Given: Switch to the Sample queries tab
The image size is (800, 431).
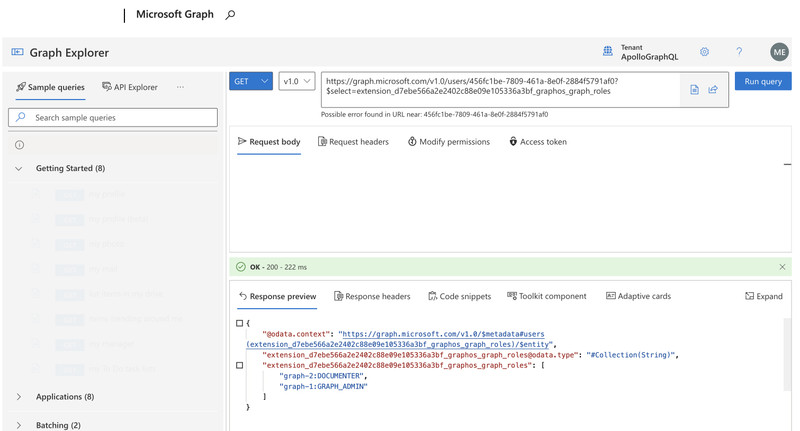Looking at the screenshot, I should pyautogui.click(x=50, y=87).
